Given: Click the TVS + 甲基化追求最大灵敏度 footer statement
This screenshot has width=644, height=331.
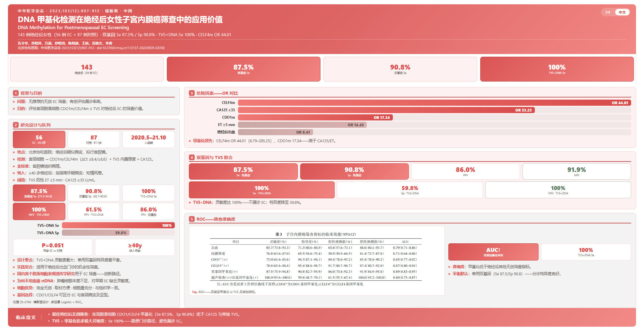Looking at the screenshot, I should (x=117, y=321).
